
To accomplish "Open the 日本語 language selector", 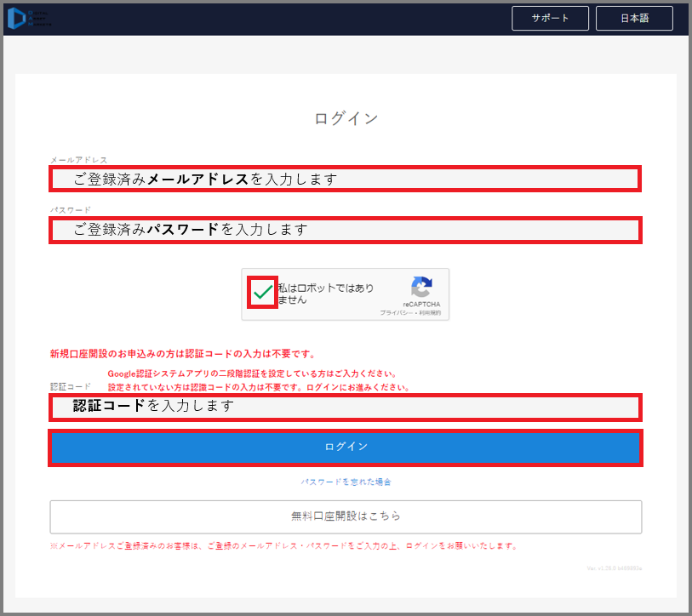I will [x=634, y=18].
